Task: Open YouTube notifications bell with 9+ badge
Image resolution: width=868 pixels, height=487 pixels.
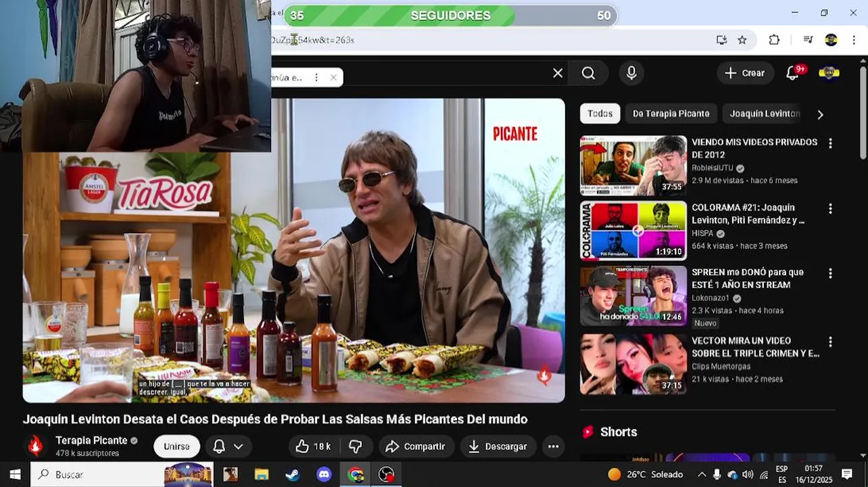Action: [x=793, y=73]
